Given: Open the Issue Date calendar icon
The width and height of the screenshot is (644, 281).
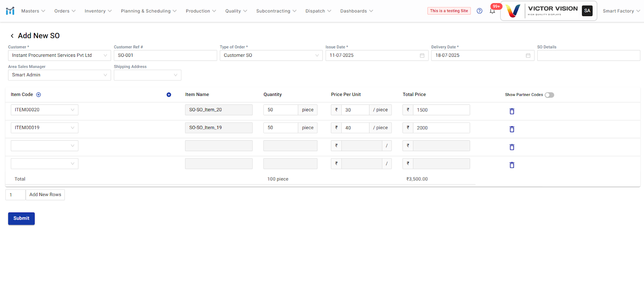Looking at the screenshot, I should click(x=422, y=56).
